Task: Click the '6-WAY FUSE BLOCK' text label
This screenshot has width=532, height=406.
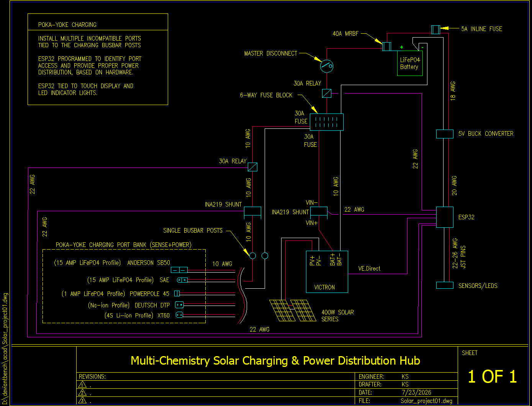Action: (x=266, y=95)
